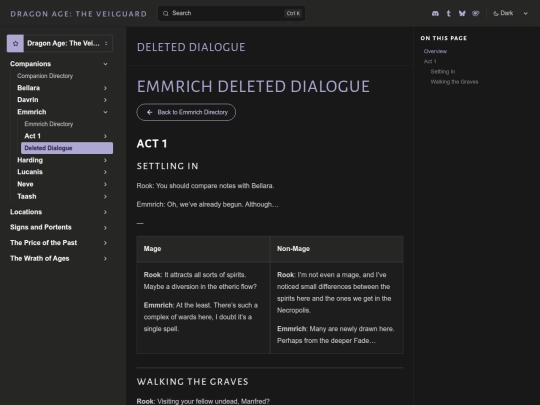The image size is (540, 405).
Task: Click the Dragon Age: The Veilguard logo
Action: pos(79,14)
